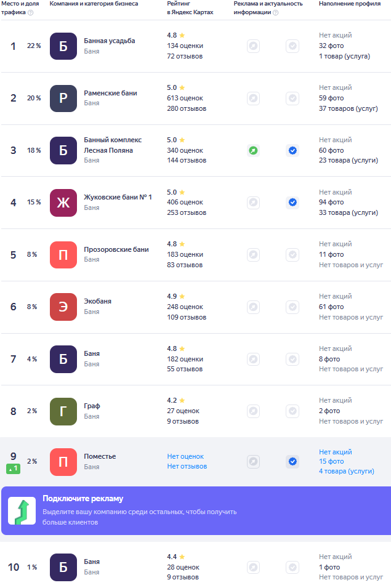Open the Нет оценок link for Поместье

[x=185, y=456]
